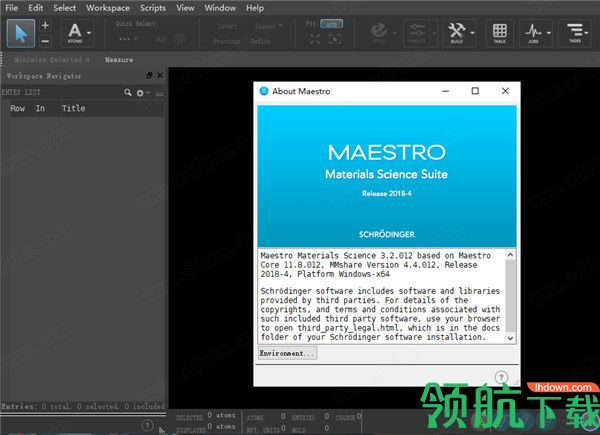The height and width of the screenshot is (435, 600).
Task: Choose the Atoms pick mode icon
Action: tap(75, 33)
